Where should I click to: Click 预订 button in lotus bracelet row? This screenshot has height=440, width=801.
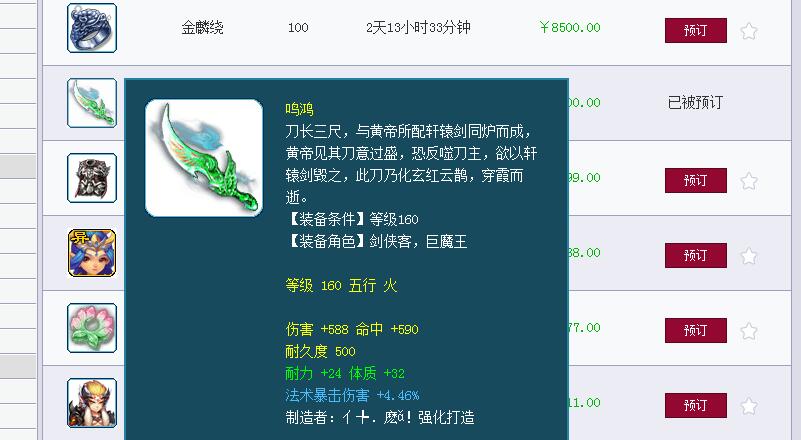tap(696, 331)
